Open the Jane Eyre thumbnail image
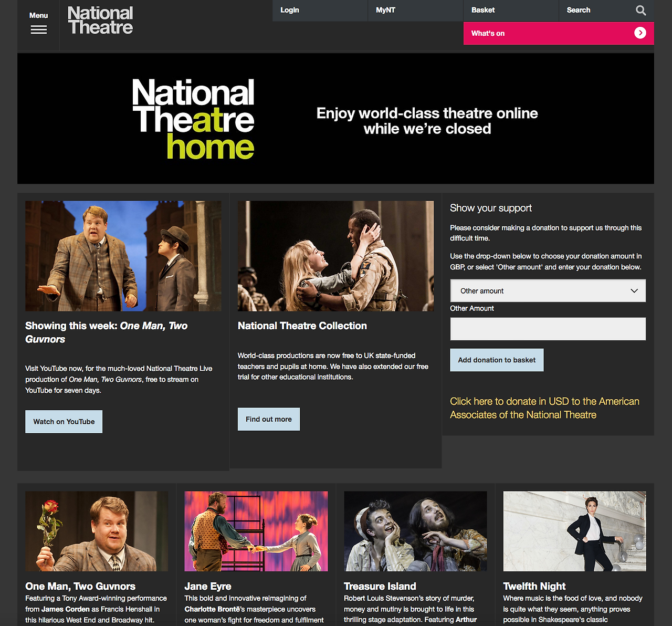The width and height of the screenshot is (672, 626). click(x=256, y=531)
